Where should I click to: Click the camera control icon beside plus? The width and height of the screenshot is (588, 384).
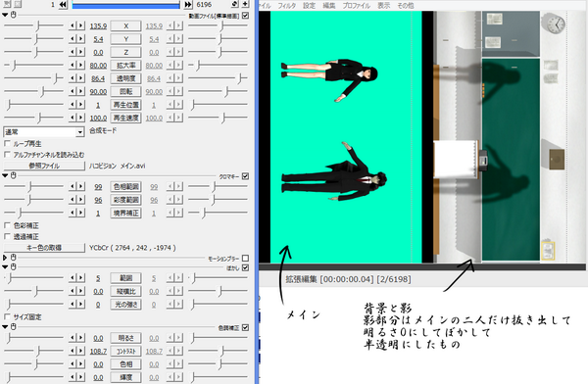pyautogui.click(x=235, y=4)
